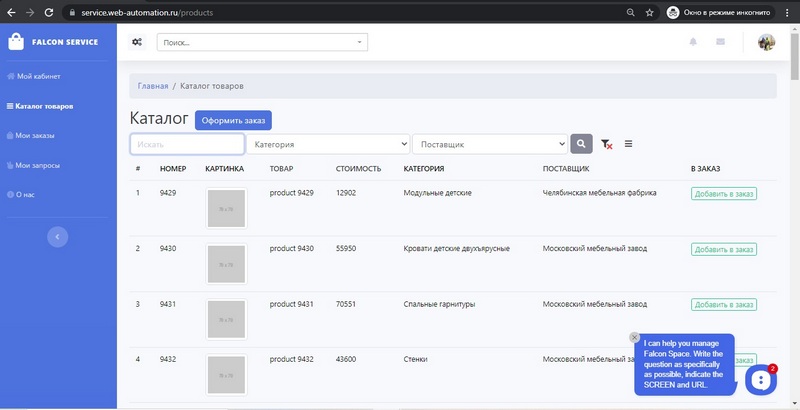
Task: Click the user avatar in header
Action: [x=766, y=42]
